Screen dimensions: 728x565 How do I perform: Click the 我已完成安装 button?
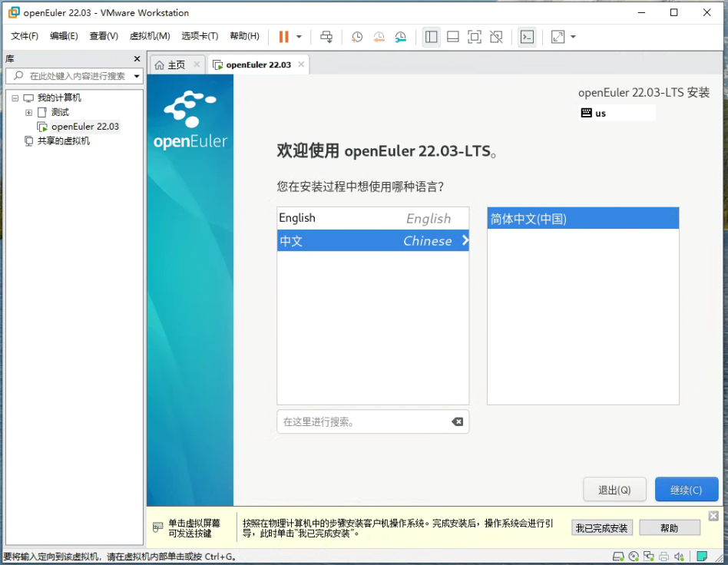point(602,528)
